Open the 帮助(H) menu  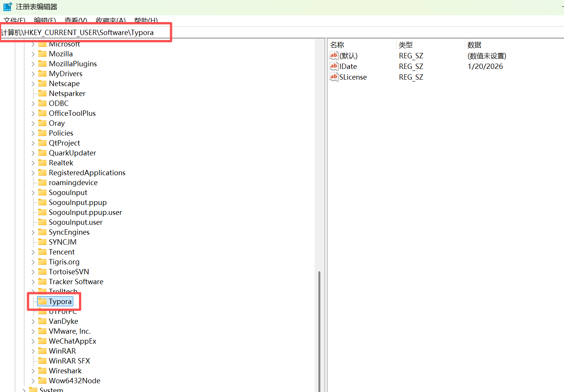[x=146, y=21]
